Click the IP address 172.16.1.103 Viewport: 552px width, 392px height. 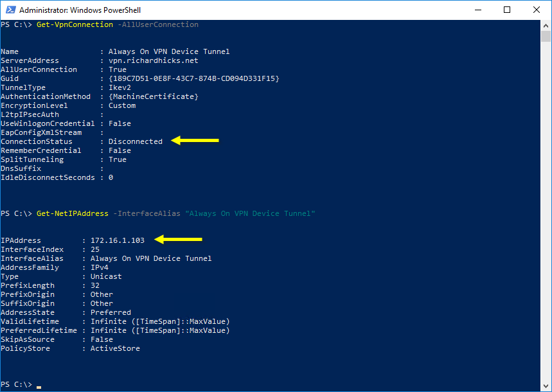click(117, 240)
